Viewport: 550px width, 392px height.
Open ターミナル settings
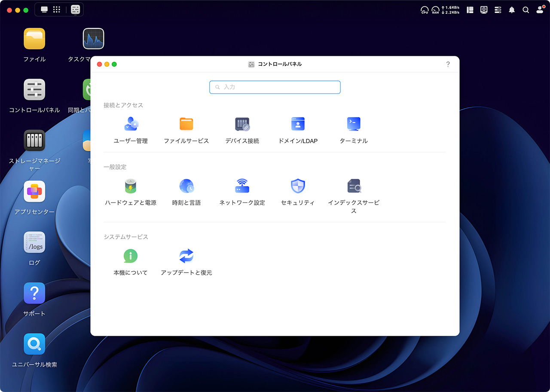[354, 129]
